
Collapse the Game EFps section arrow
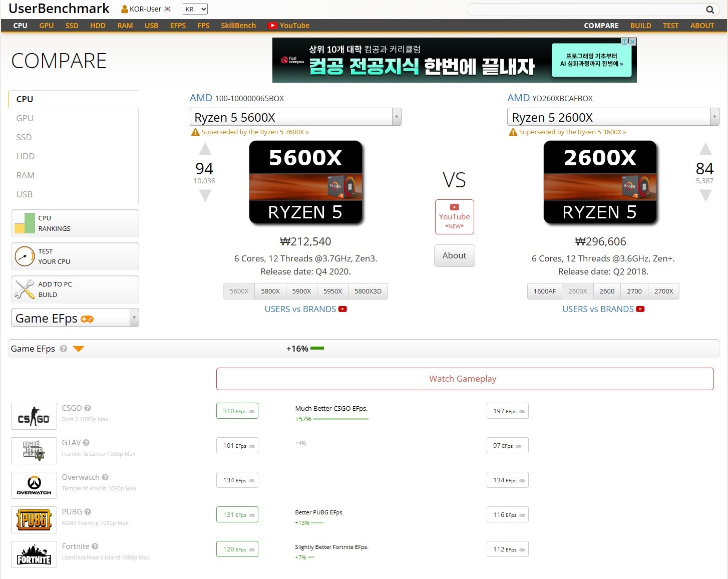click(x=79, y=349)
